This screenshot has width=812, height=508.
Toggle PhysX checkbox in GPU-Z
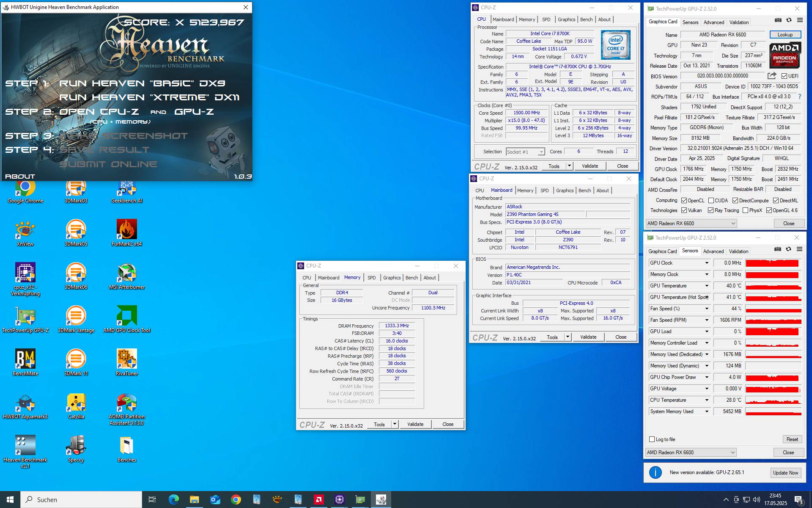746,210
